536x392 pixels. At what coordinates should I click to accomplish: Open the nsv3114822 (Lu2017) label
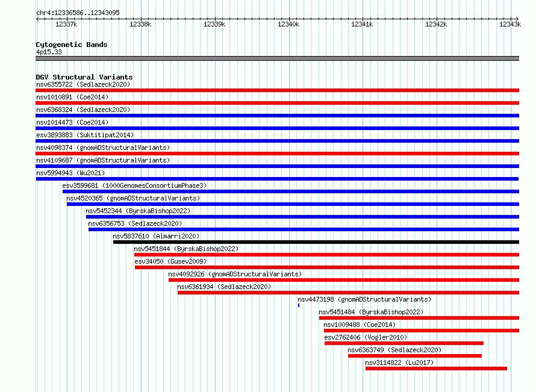click(399, 362)
